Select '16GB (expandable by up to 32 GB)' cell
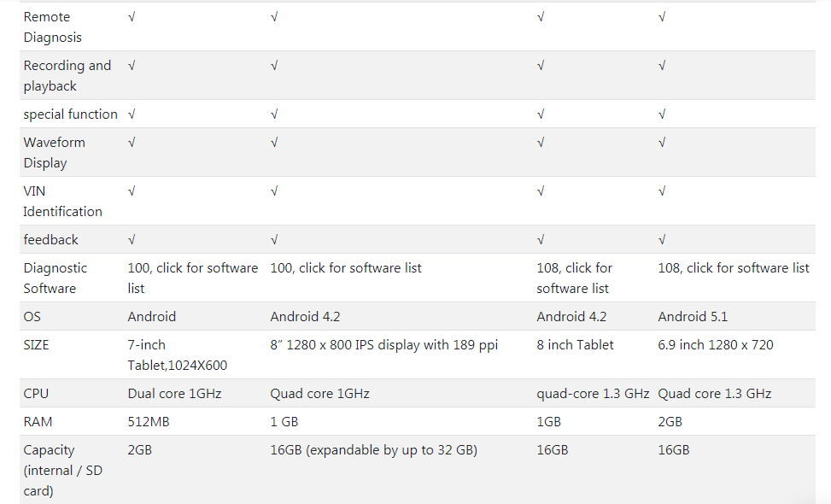 (x=373, y=450)
